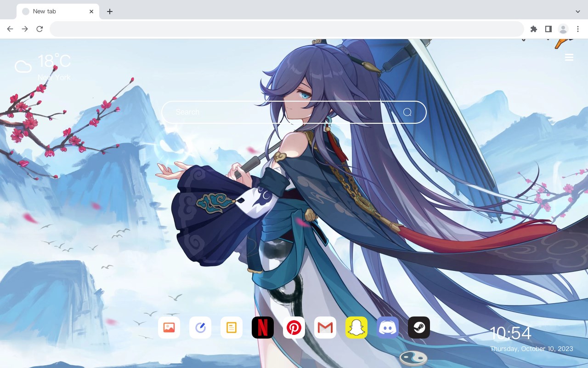Screen dimensions: 588x368
Task: Select the New tab tab
Action: tap(58, 11)
